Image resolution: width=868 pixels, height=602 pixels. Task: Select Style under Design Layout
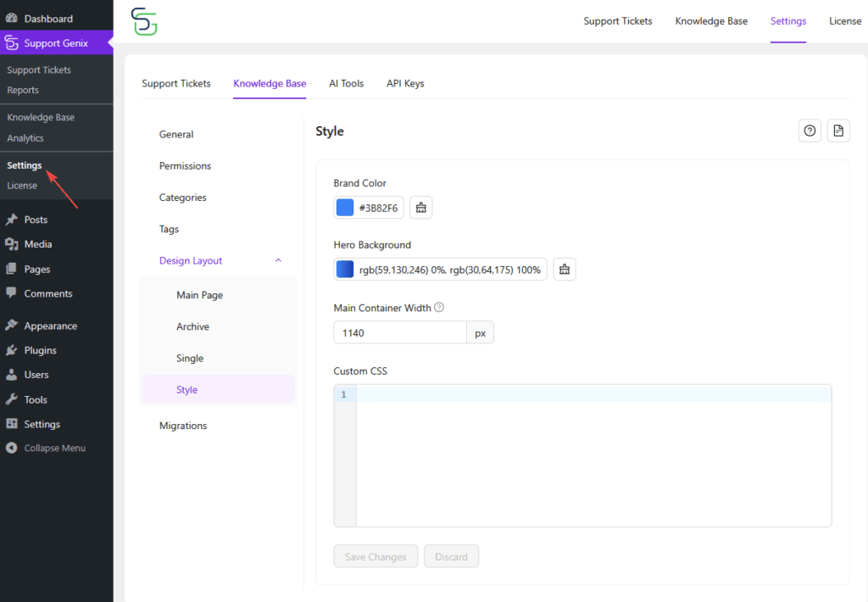point(219,389)
